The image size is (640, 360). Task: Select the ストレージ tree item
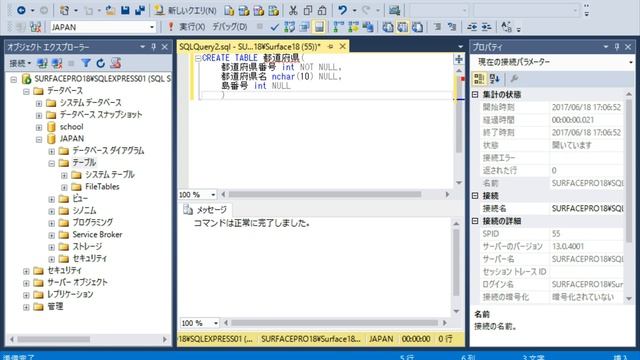[87, 247]
